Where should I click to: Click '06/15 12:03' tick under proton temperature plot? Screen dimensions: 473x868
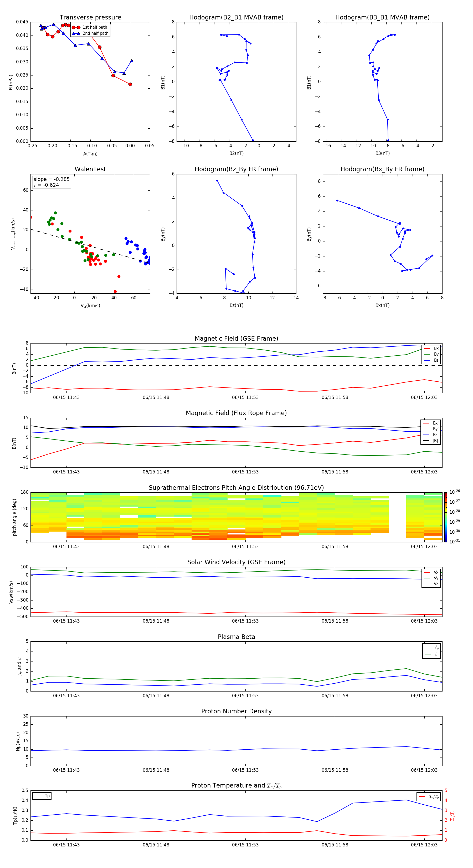pos(424,845)
